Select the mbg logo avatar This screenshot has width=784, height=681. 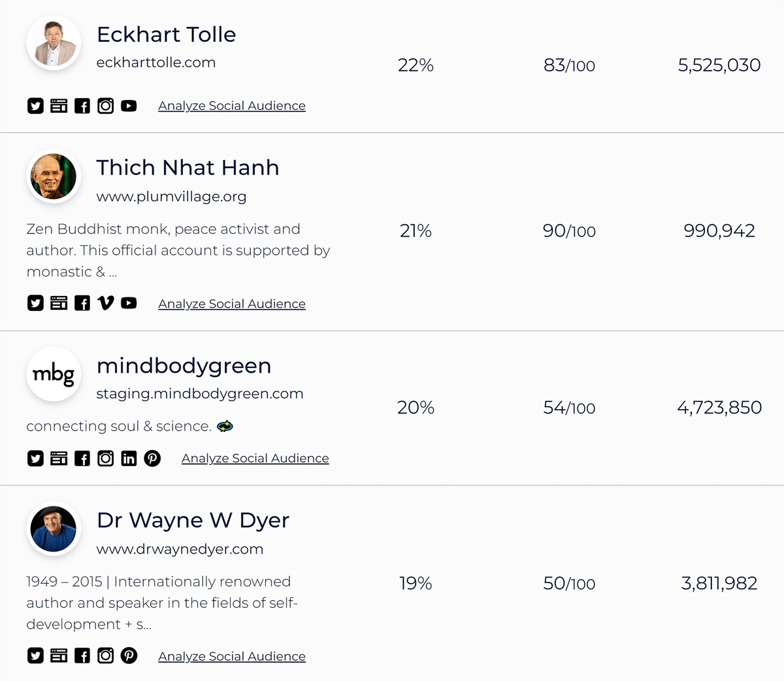click(54, 374)
